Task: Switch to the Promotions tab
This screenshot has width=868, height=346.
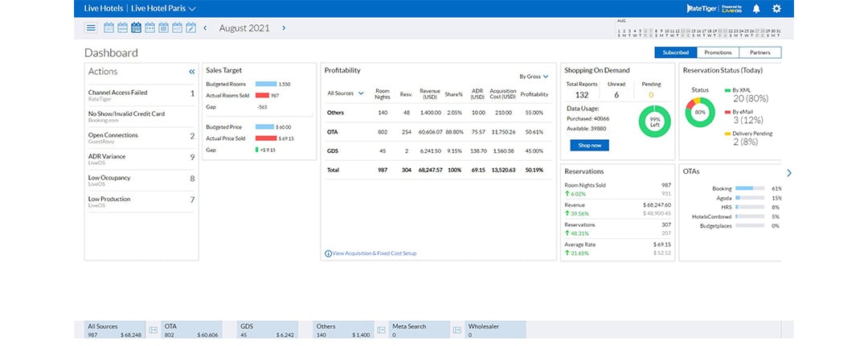Action: click(x=718, y=52)
